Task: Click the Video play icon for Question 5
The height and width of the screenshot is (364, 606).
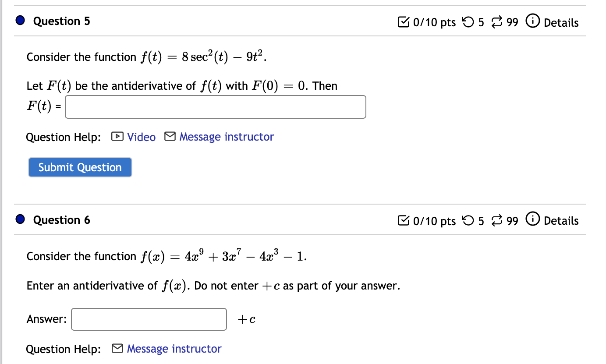Action: [x=117, y=137]
